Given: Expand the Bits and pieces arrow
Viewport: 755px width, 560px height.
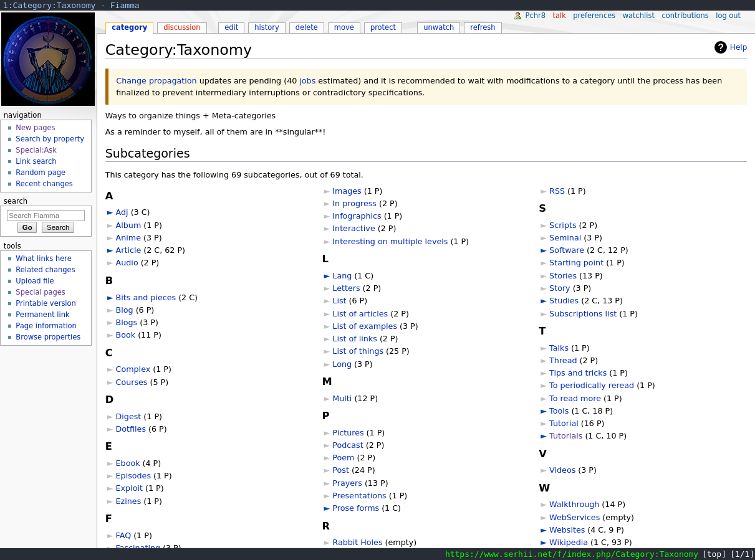Looking at the screenshot, I should (x=110, y=298).
